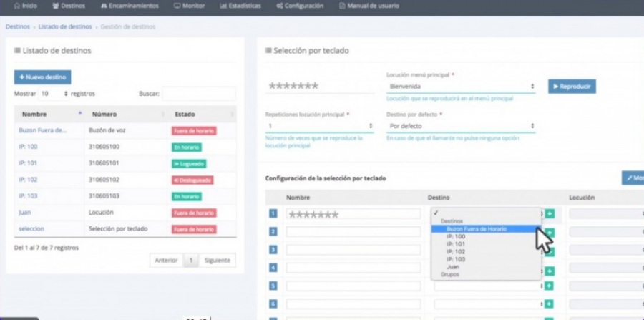
Task: Click the Anterior pagination button
Action: coord(166,261)
